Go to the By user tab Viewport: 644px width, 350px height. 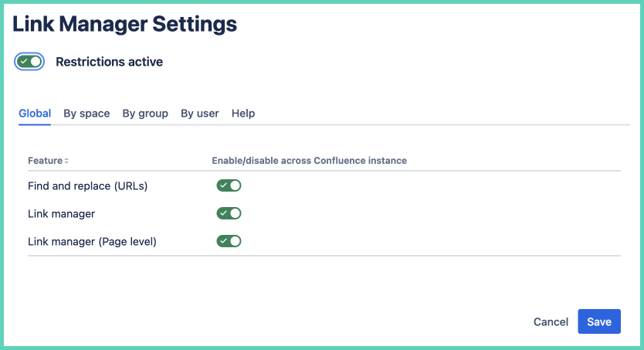[x=200, y=114]
